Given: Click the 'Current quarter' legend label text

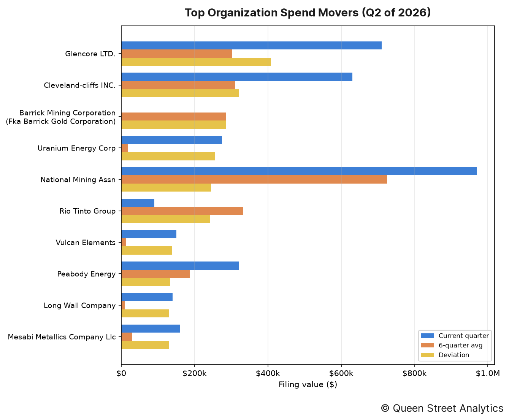Looking at the screenshot, I should (464, 336).
